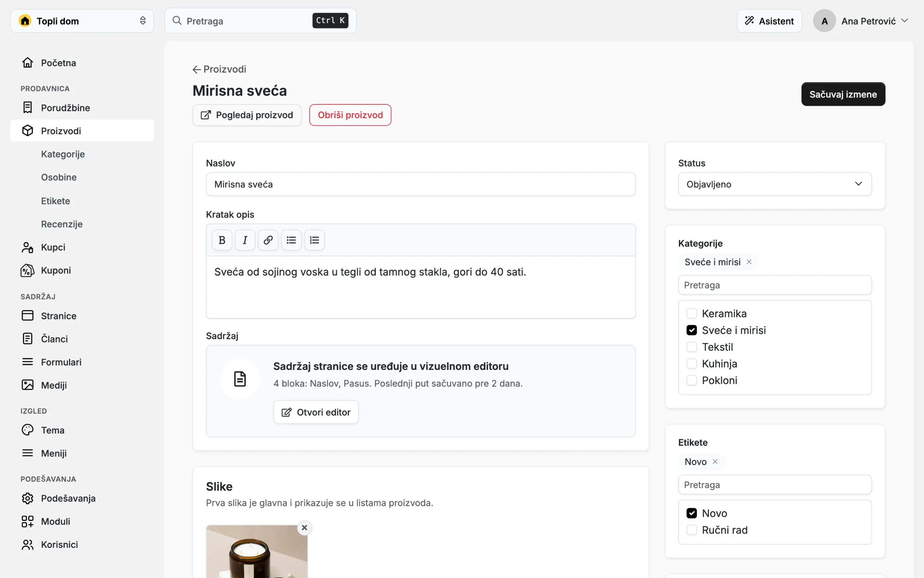Go to Porudžbine in the sidebar
This screenshot has height=578, width=924.
click(x=82, y=108)
